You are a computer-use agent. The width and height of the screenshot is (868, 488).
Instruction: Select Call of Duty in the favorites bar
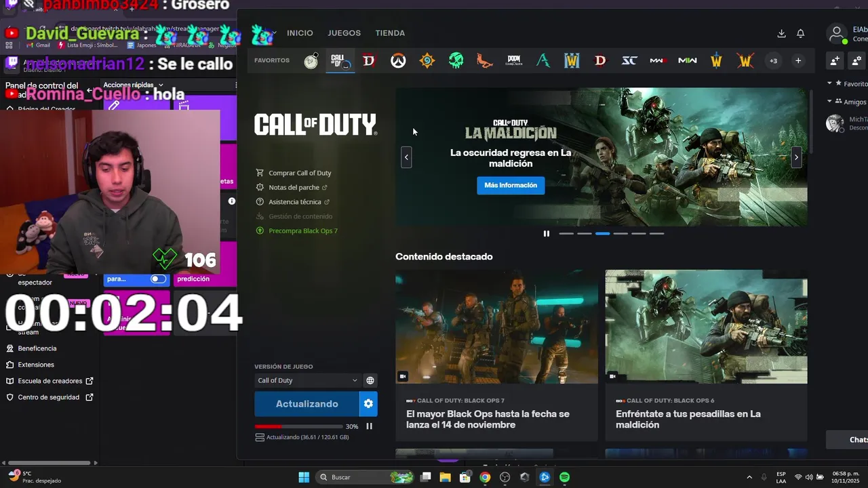coord(340,61)
